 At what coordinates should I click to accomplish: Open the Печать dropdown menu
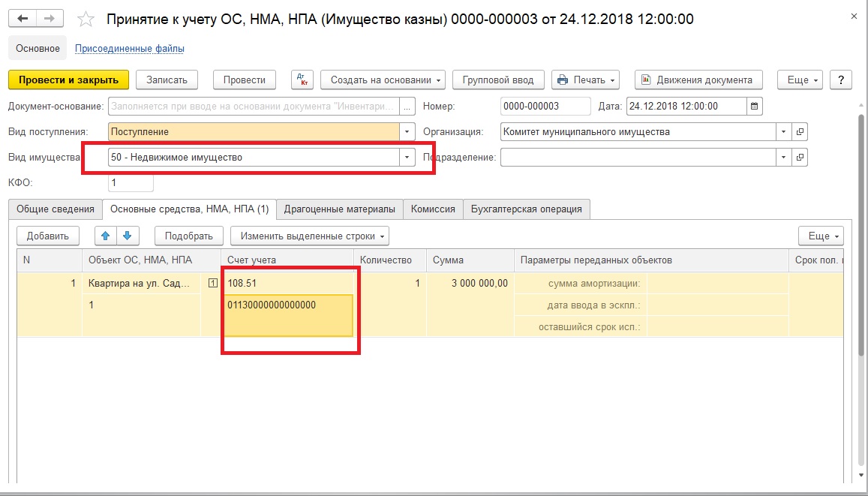585,80
